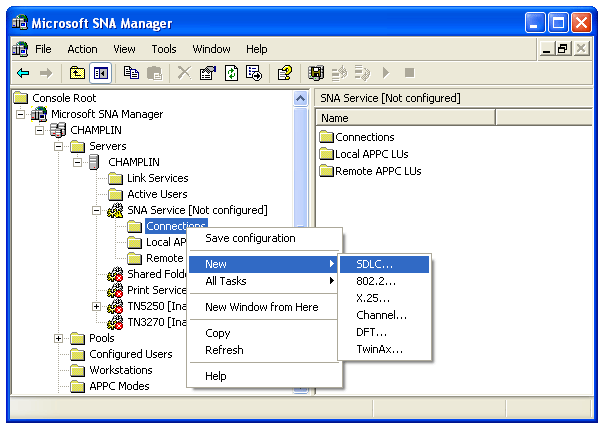Open the Action menu
The height and width of the screenshot is (428, 604).
point(82,49)
